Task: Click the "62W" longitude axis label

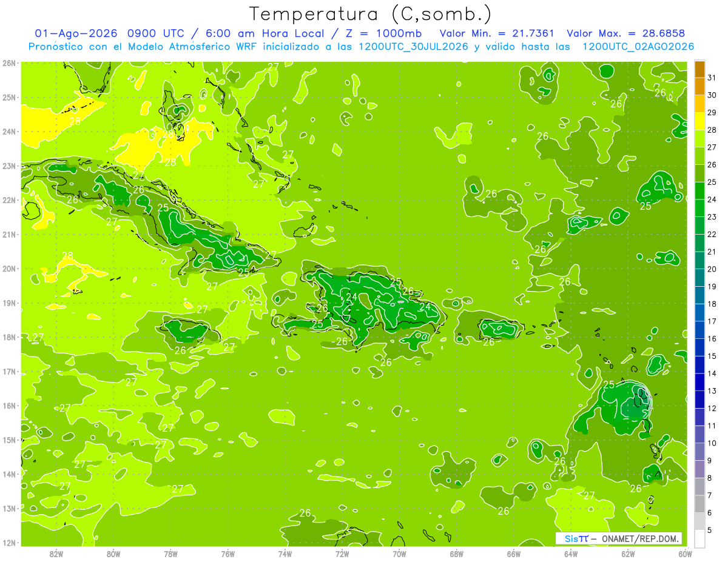Action: [x=628, y=554]
